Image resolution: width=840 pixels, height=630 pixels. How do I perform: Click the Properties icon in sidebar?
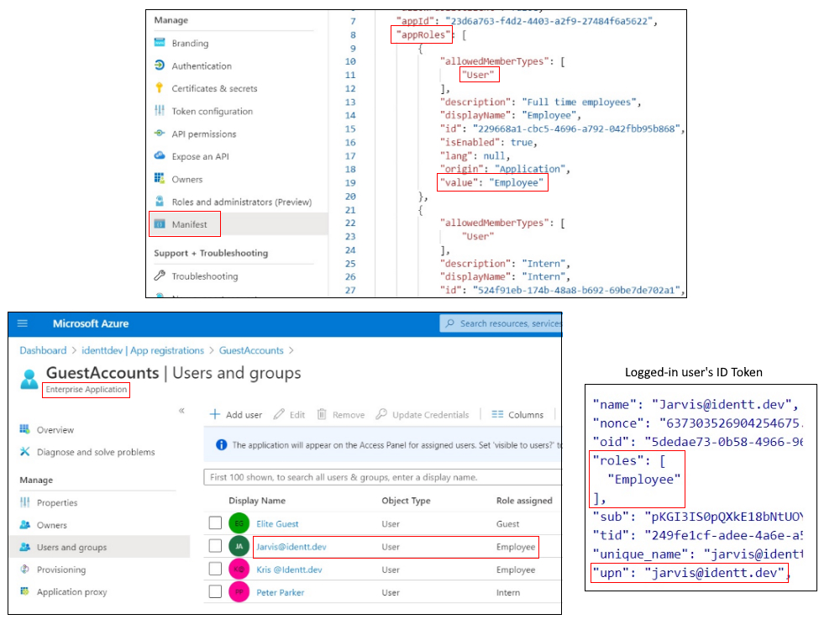coord(24,502)
